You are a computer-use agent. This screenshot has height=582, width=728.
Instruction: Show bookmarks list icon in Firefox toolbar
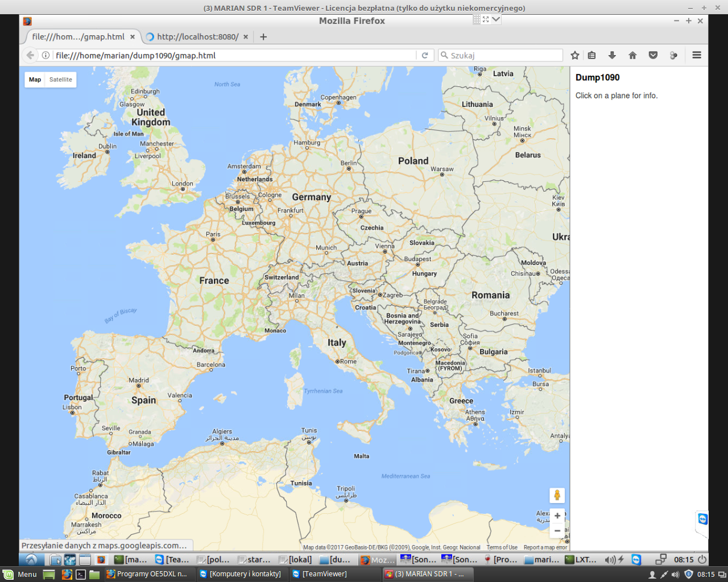(x=591, y=55)
